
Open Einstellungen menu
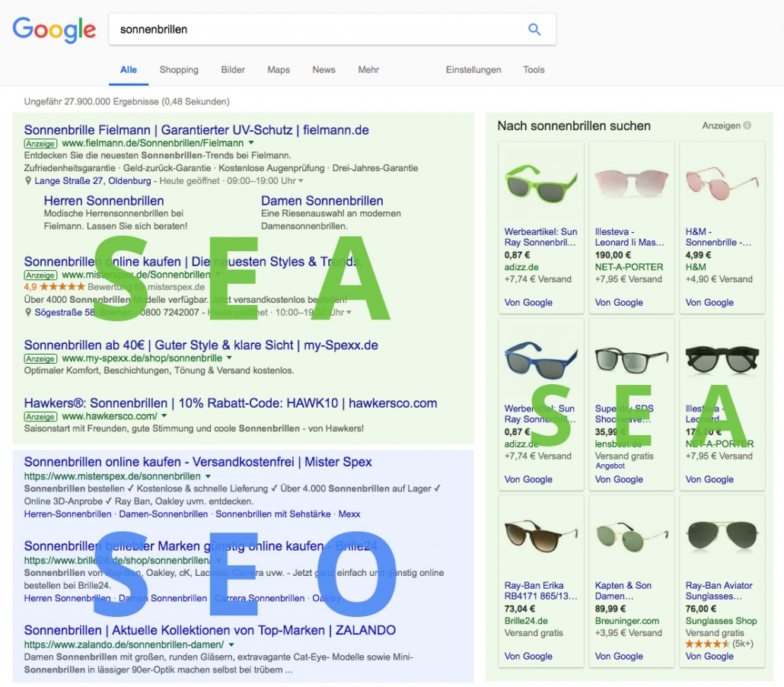coord(473,70)
